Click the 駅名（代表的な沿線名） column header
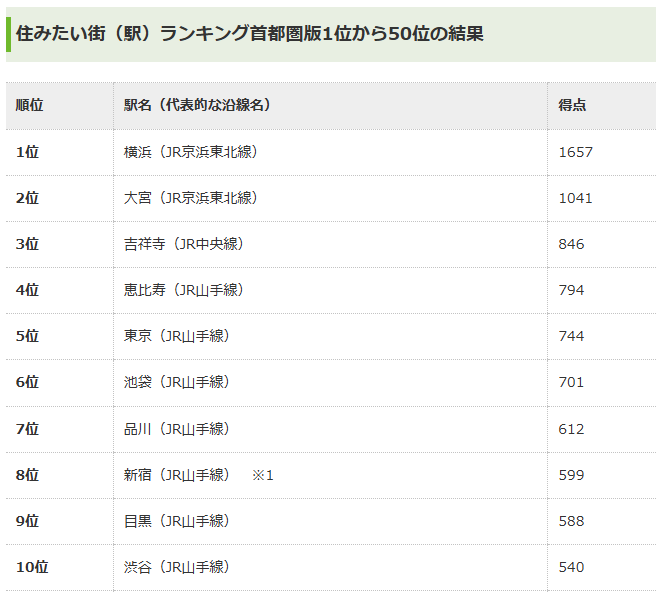Viewport: 658px width, 592px height. 198,105
